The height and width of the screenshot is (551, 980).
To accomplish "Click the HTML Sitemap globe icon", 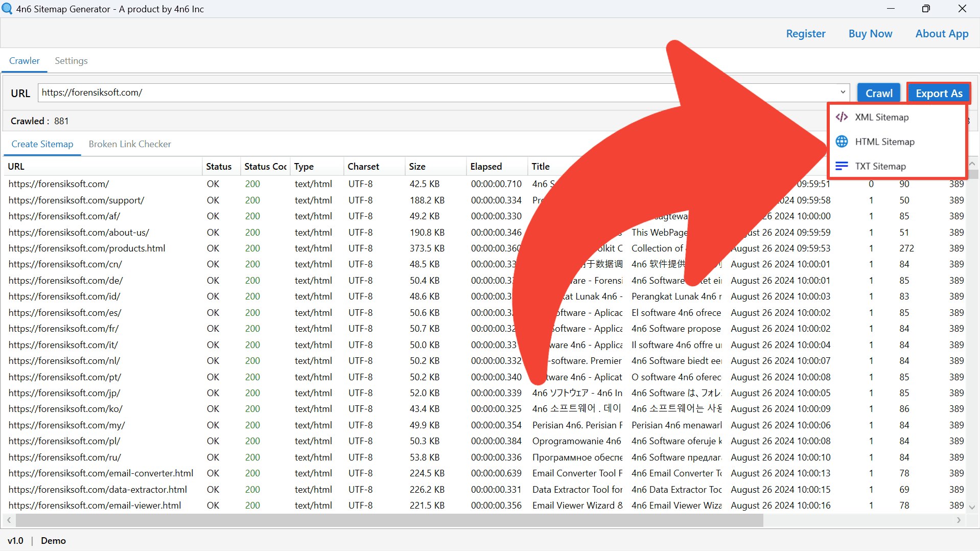I will coord(842,142).
